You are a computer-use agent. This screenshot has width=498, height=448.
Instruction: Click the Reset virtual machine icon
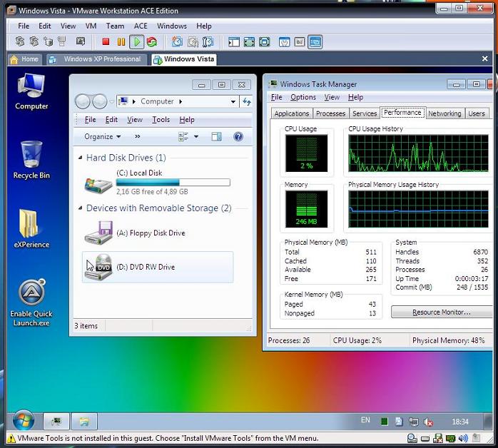tap(152, 41)
